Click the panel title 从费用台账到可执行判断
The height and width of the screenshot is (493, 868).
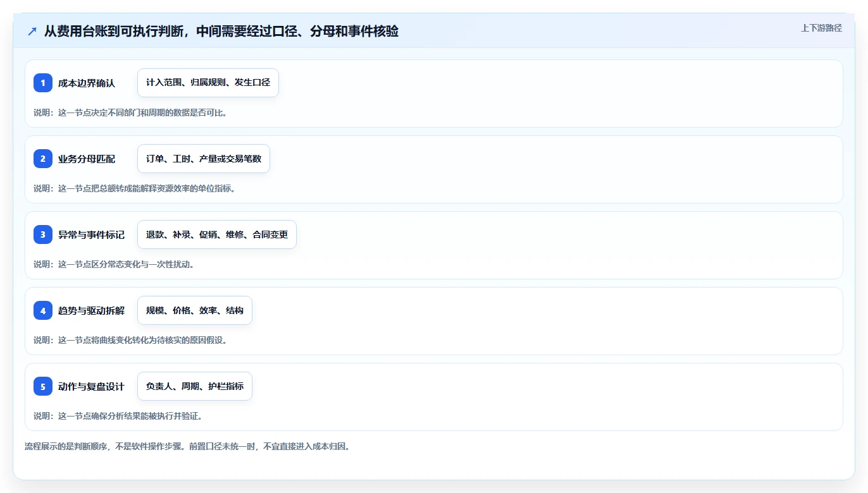[221, 31]
